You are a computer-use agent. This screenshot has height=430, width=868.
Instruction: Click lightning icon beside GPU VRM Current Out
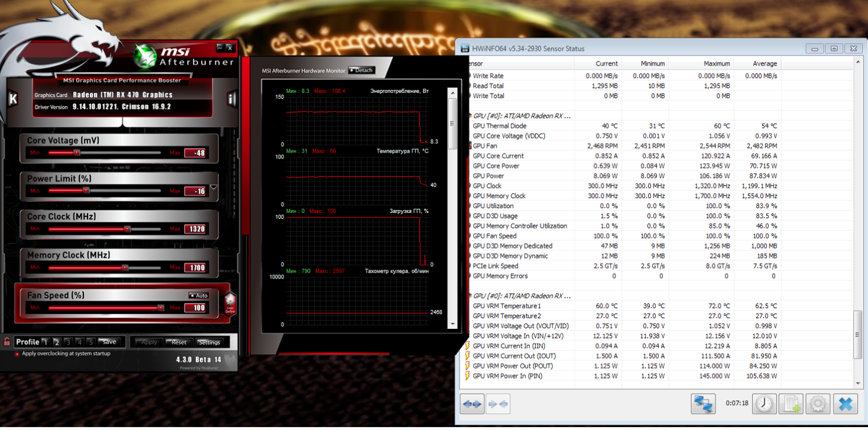pyautogui.click(x=467, y=356)
